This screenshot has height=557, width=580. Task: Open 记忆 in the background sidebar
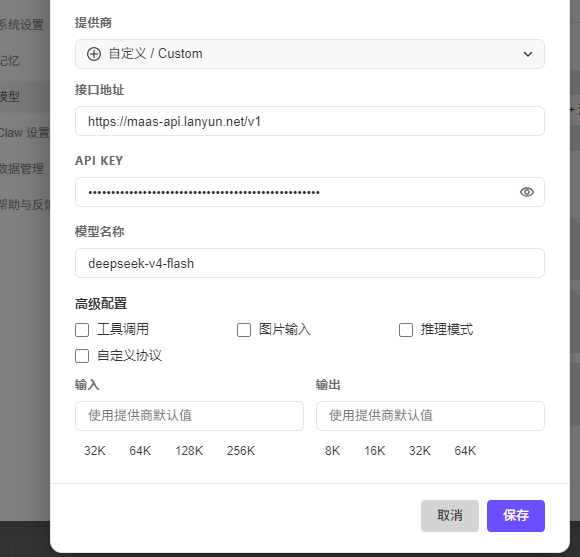click(x=10, y=61)
